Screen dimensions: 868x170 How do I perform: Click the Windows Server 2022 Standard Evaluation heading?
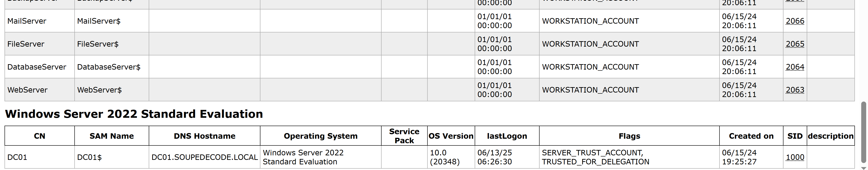point(134,114)
